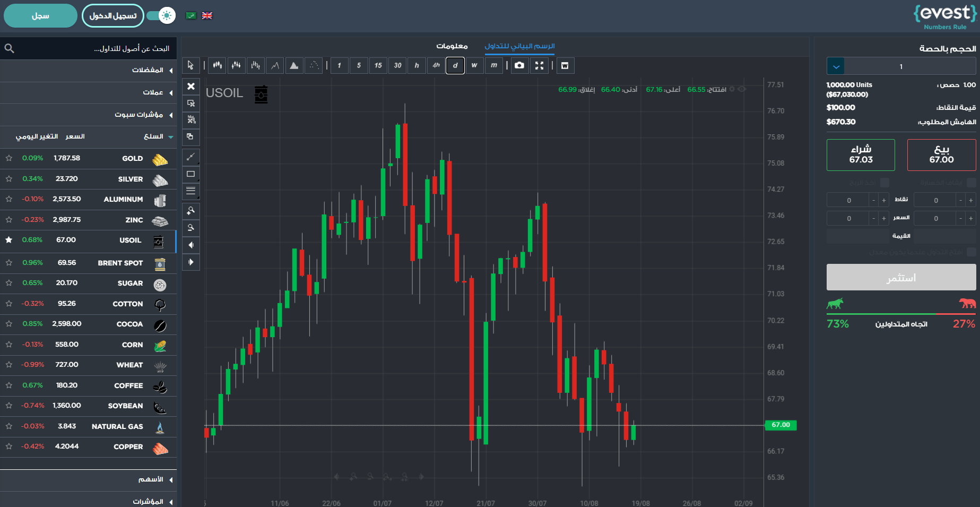980x507 pixels.
Task: Increase stop loss points with plus
Action: [x=971, y=200]
